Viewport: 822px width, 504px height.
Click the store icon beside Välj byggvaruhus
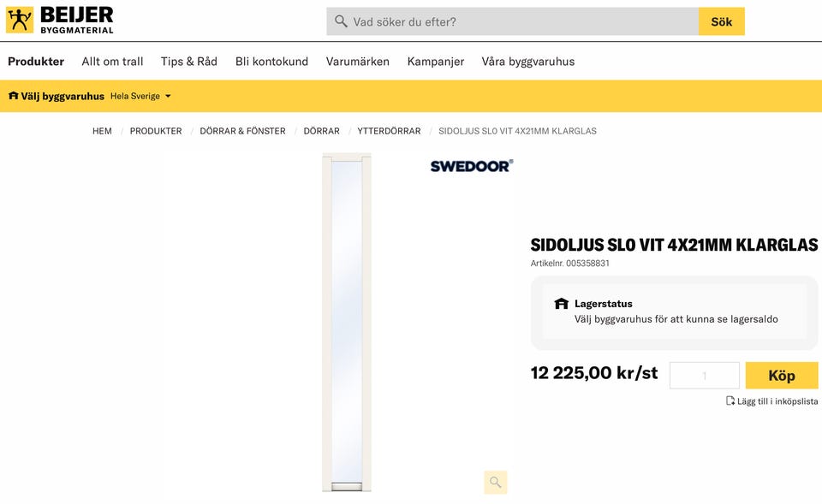tap(13, 96)
